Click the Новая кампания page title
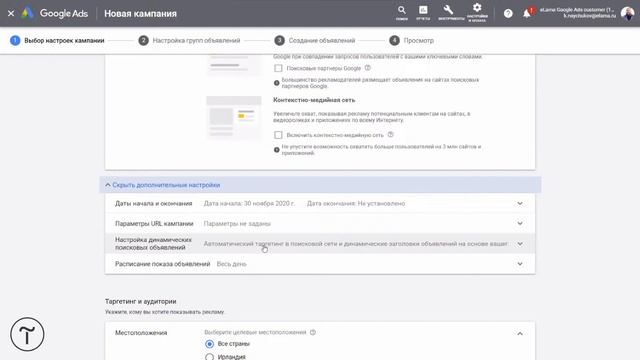This screenshot has height=360, width=640. 140,13
